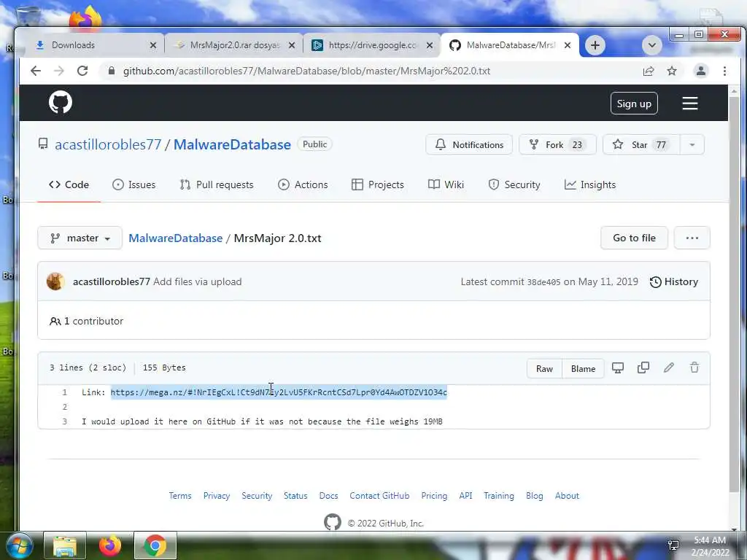Click the Fork button

click(x=557, y=145)
